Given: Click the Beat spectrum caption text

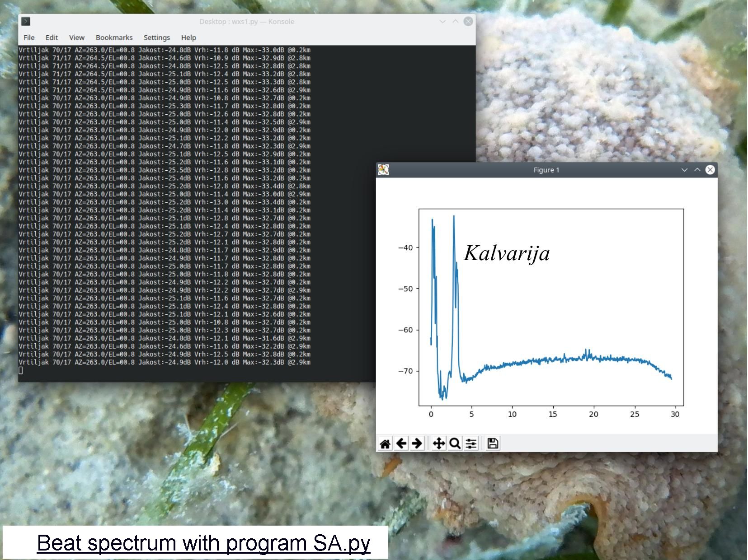Looking at the screenshot, I should 203,543.
